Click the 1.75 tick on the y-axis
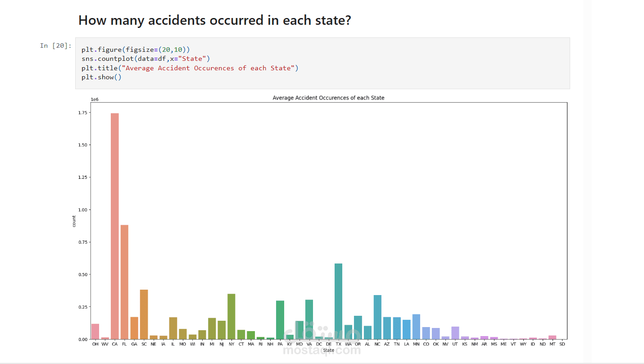Image resolution: width=644 pixels, height=364 pixels. (83, 113)
